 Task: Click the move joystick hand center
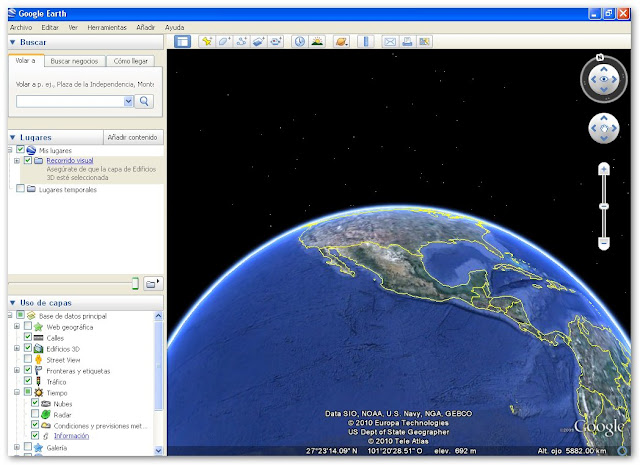coord(604,129)
